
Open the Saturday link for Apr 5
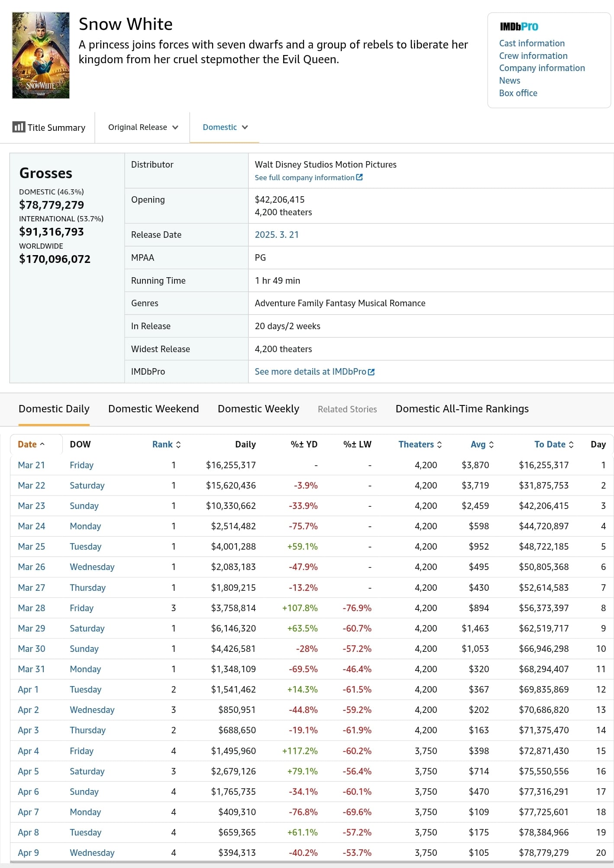[87, 771]
